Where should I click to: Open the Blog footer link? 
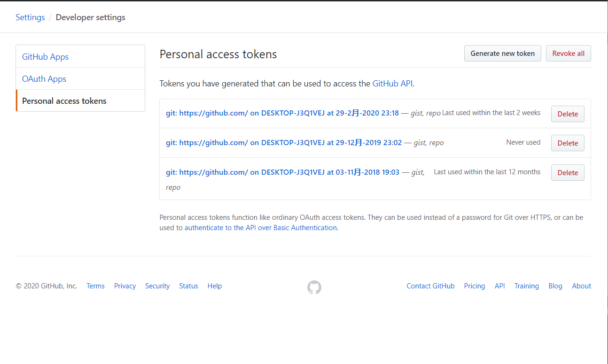click(555, 286)
